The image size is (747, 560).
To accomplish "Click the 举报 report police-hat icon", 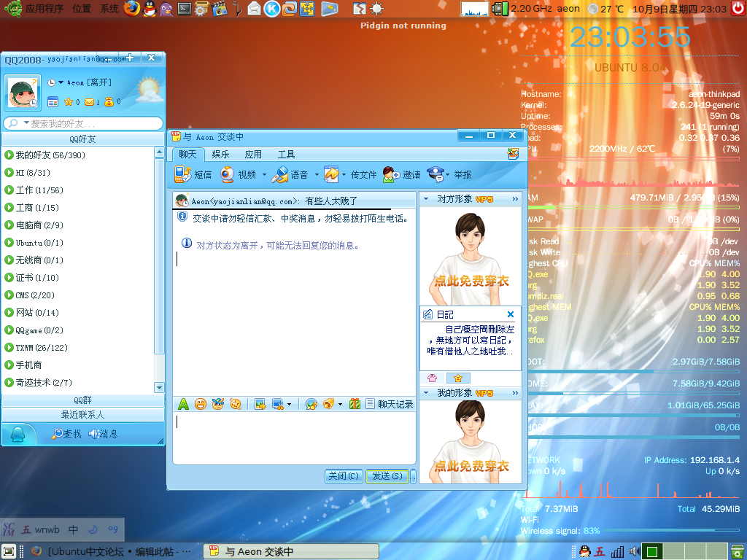I will [x=435, y=175].
